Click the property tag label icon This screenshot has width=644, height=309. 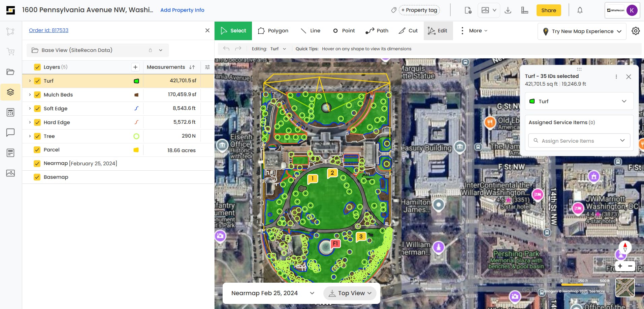point(394,10)
